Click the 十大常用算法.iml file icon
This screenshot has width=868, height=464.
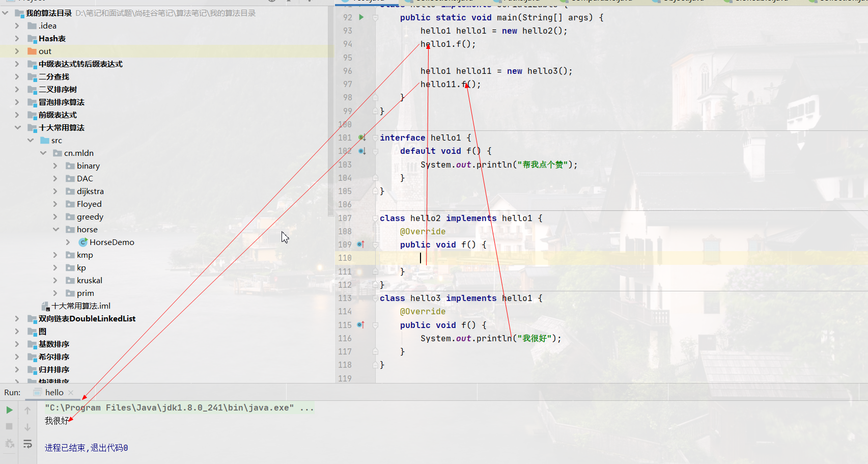tap(45, 306)
